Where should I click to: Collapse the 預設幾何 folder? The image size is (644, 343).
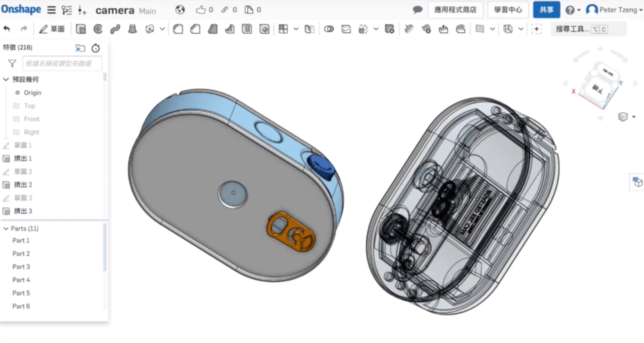[x=6, y=80]
